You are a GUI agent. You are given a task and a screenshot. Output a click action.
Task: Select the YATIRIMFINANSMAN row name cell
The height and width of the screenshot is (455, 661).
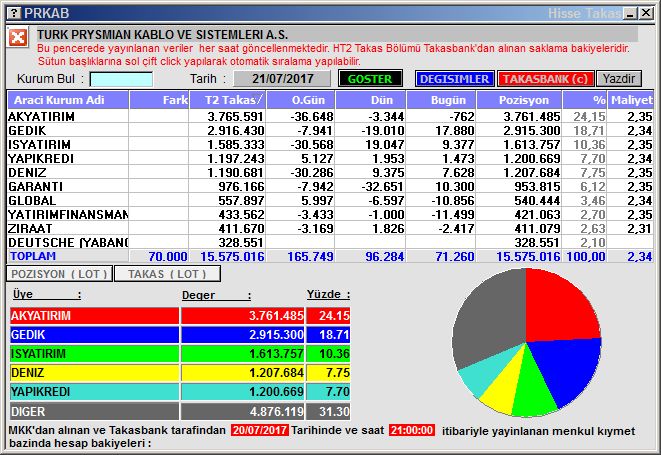click(68, 214)
